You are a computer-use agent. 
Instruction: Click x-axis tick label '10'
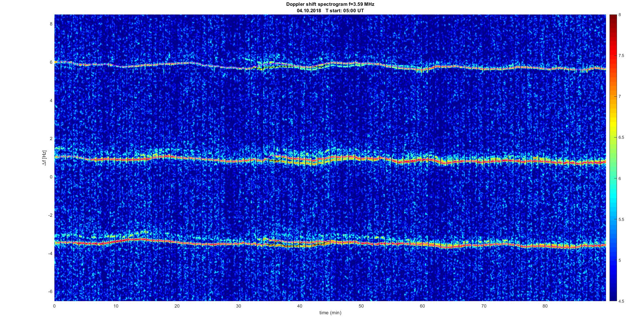[x=116, y=306]
